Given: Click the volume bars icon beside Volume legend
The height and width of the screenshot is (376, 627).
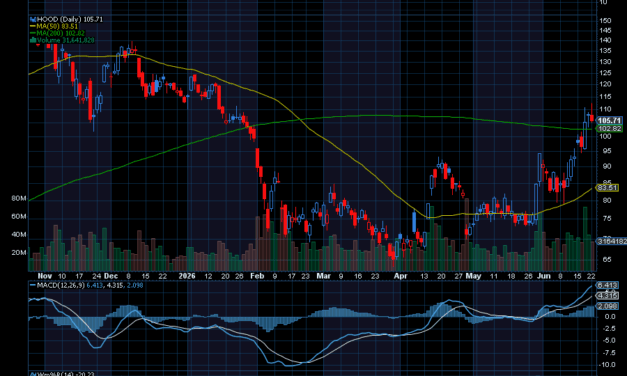Looking at the screenshot, I should click(x=33, y=40).
